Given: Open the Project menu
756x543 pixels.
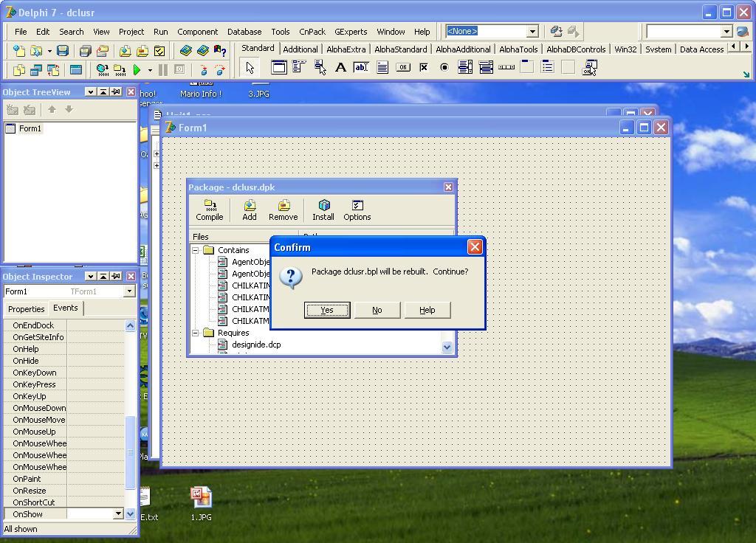Looking at the screenshot, I should 131,32.
